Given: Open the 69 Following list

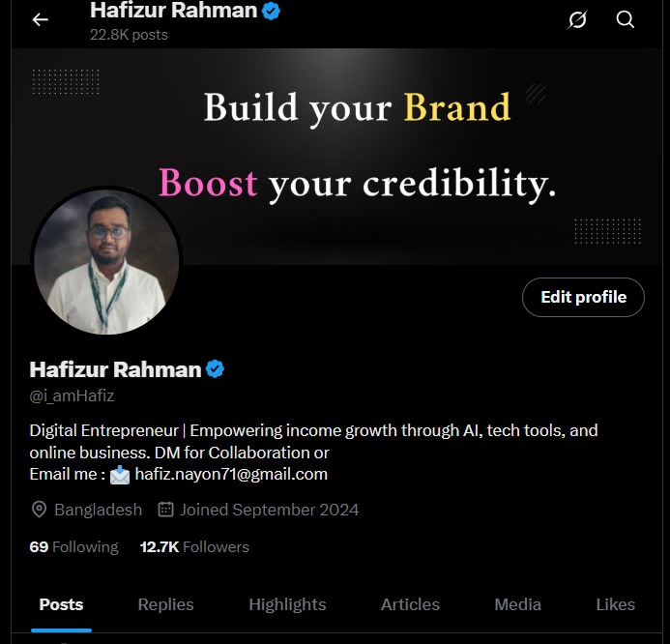Looking at the screenshot, I should [73, 547].
